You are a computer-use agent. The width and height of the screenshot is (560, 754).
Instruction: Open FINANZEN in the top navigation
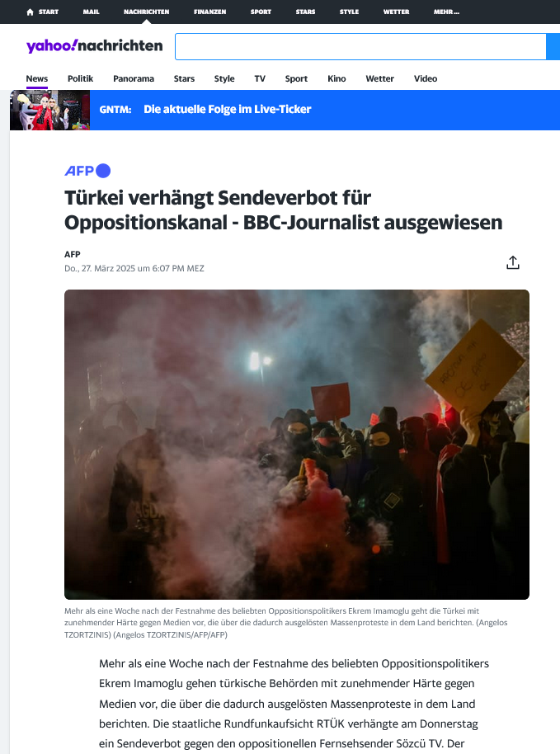coord(209,12)
